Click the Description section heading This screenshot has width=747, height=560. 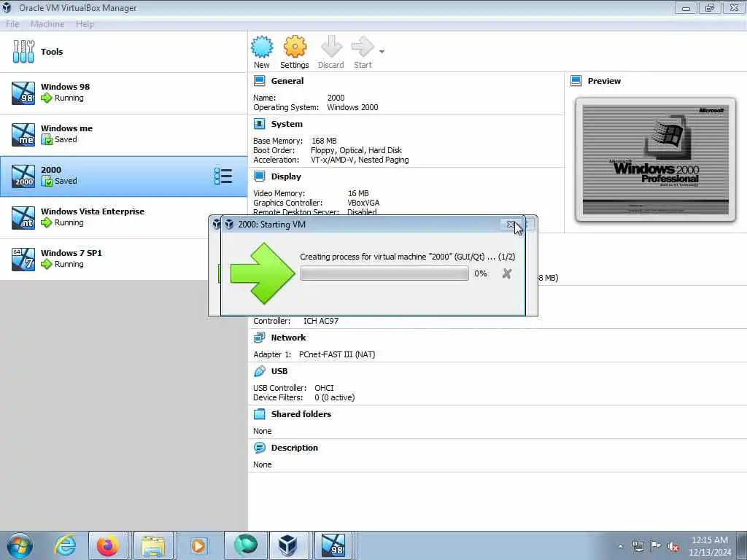[295, 448]
